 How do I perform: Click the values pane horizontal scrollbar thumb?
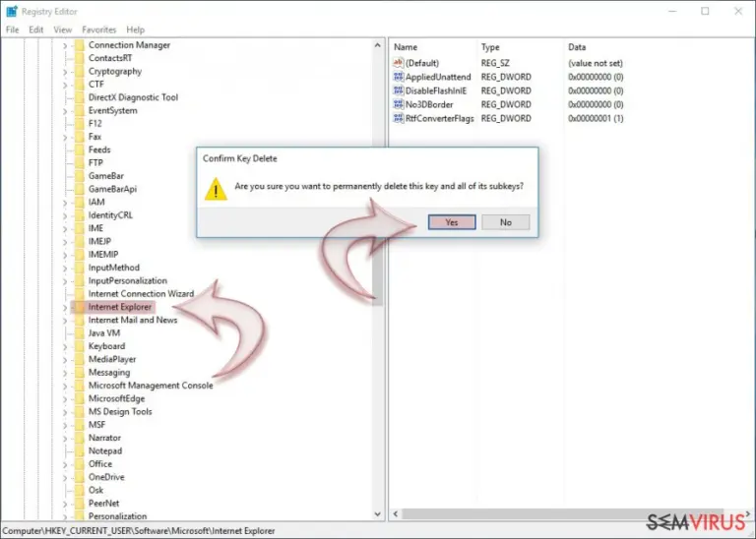click(x=563, y=514)
